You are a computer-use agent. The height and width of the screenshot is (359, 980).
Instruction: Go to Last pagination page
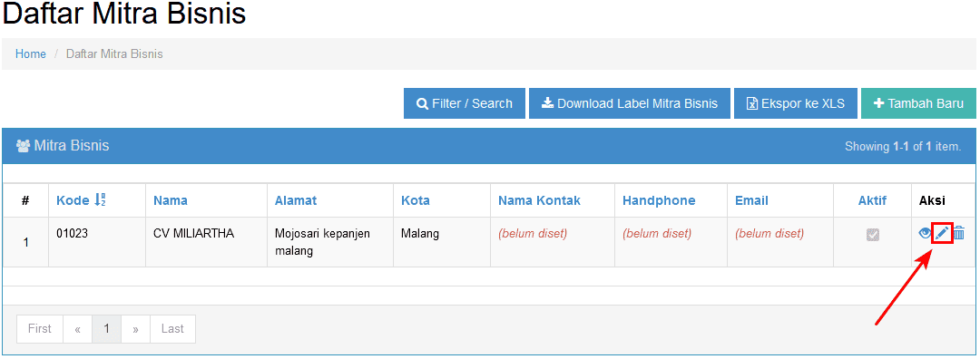click(x=172, y=328)
